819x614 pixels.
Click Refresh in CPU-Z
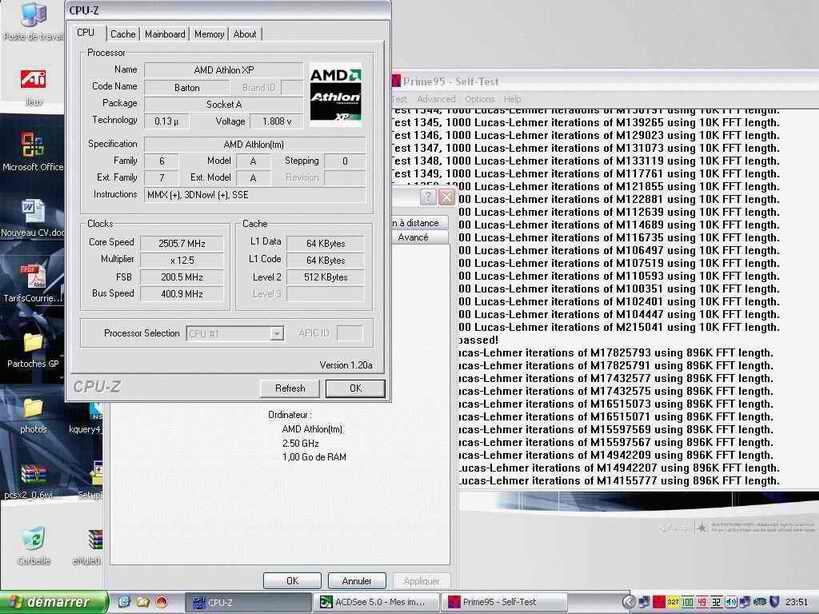pyautogui.click(x=290, y=388)
